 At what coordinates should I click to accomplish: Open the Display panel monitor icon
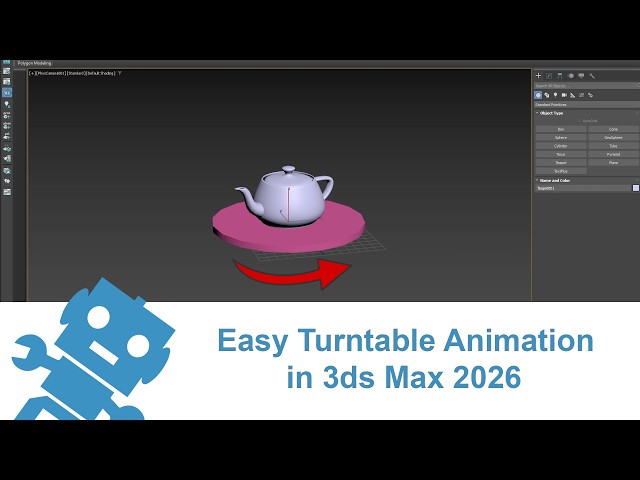(x=581, y=76)
